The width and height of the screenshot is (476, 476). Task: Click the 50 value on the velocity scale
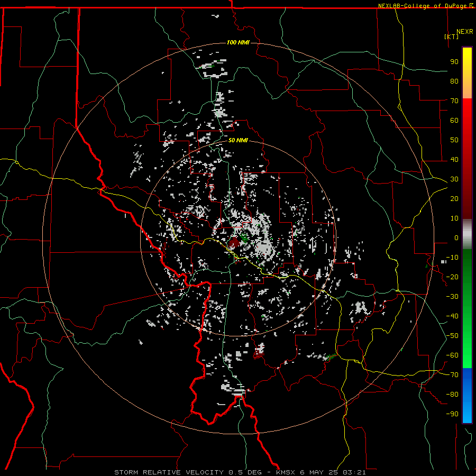[454, 140]
